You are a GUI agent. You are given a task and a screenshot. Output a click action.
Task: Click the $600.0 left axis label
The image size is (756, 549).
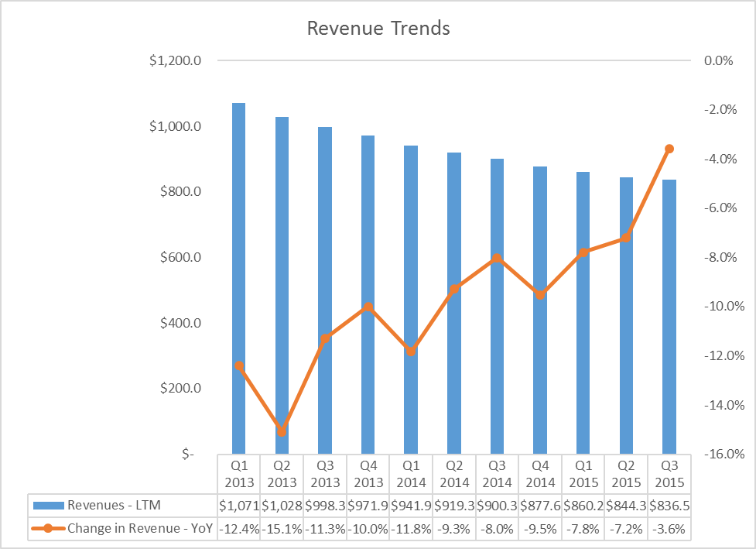click(x=181, y=257)
